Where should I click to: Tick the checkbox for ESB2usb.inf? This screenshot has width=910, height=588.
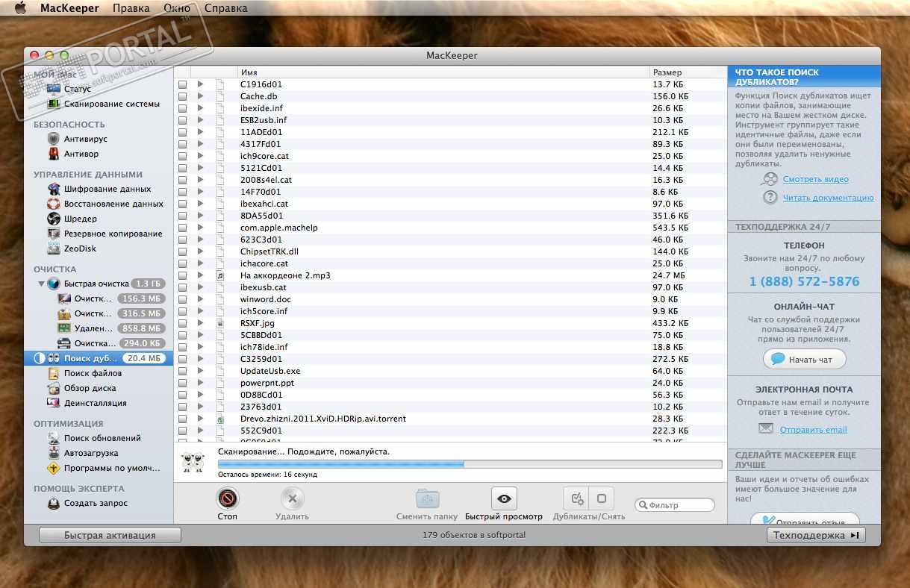click(x=183, y=120)
